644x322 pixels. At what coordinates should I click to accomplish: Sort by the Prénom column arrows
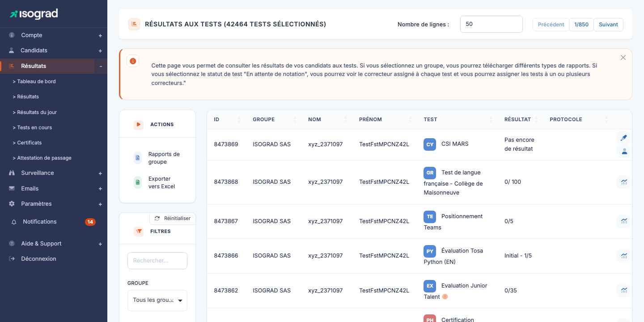(x=410, y=119)
